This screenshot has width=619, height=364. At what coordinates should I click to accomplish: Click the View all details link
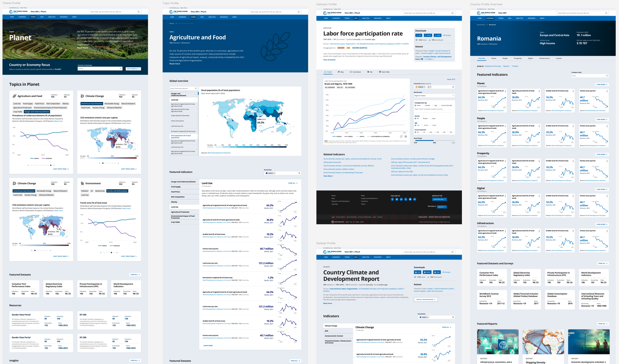329,60
